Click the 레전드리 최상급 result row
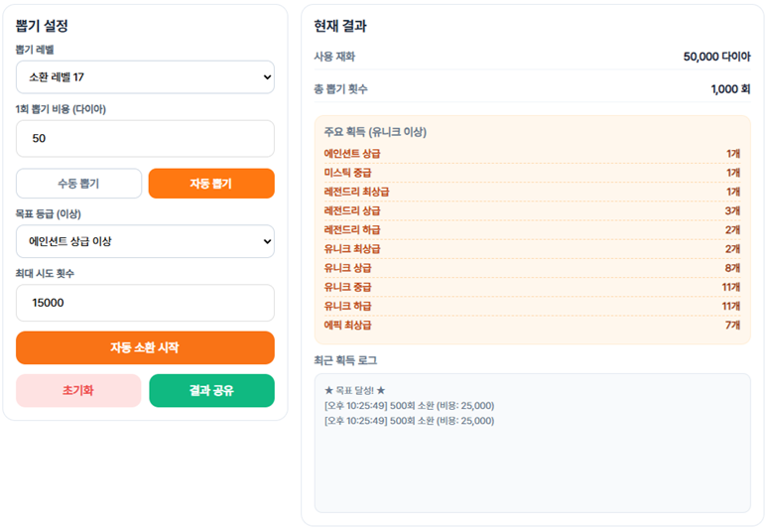Viewport: 766px width, 532px height. pyautogui.click(x=532, y=192)
